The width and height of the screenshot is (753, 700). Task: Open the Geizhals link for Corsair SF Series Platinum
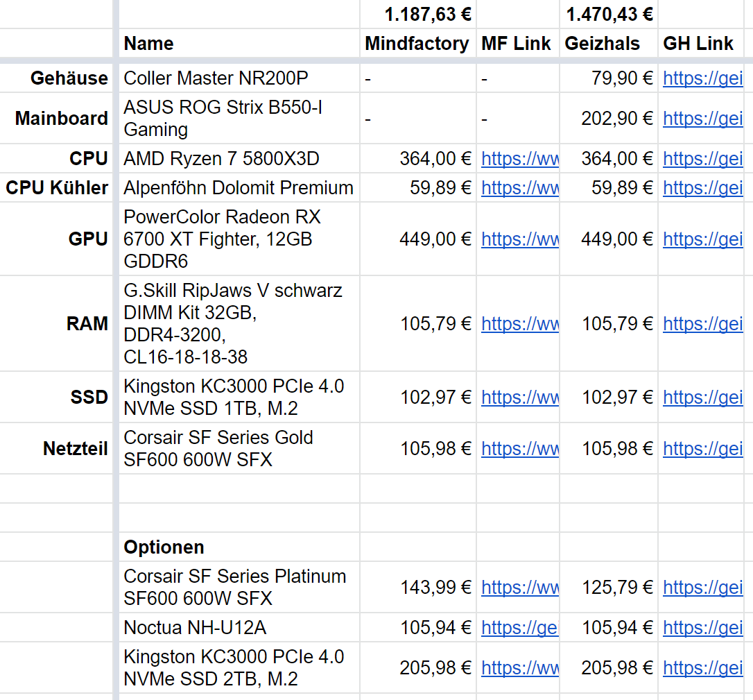(702, 588)
